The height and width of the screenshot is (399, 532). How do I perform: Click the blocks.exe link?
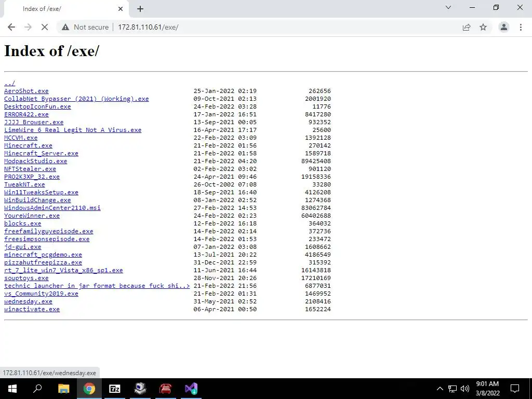23,223
